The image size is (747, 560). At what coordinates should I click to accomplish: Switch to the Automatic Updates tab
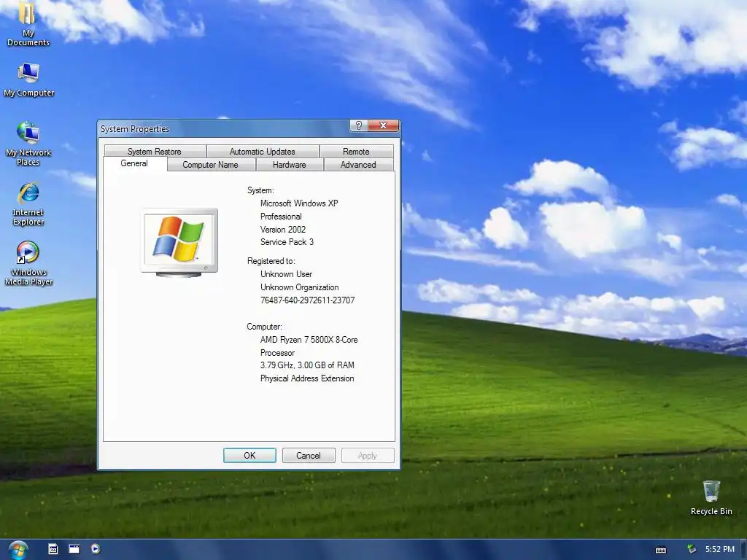tap(263, 152)
